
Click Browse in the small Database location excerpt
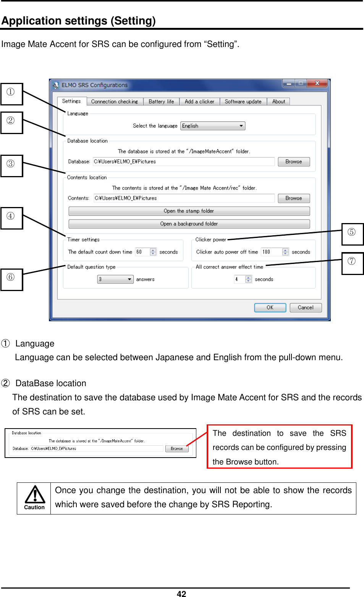[x=176, y=449]
